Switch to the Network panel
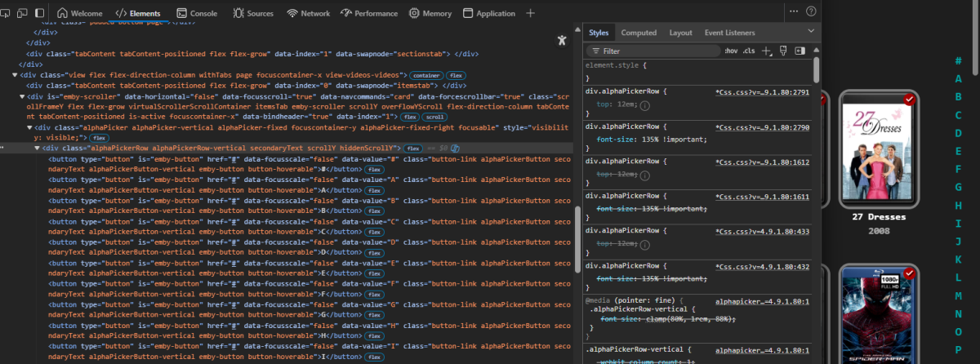Screen dimensions: 980x364 point(308,13)
